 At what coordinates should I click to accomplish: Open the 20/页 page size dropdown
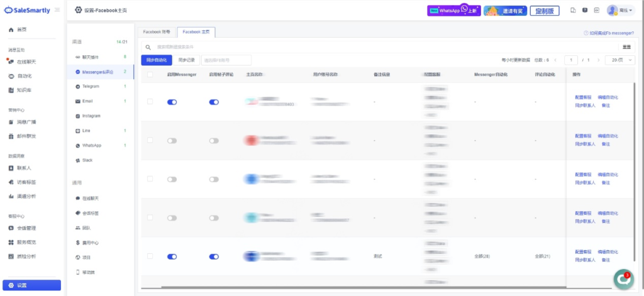click(x=620, y=60)
